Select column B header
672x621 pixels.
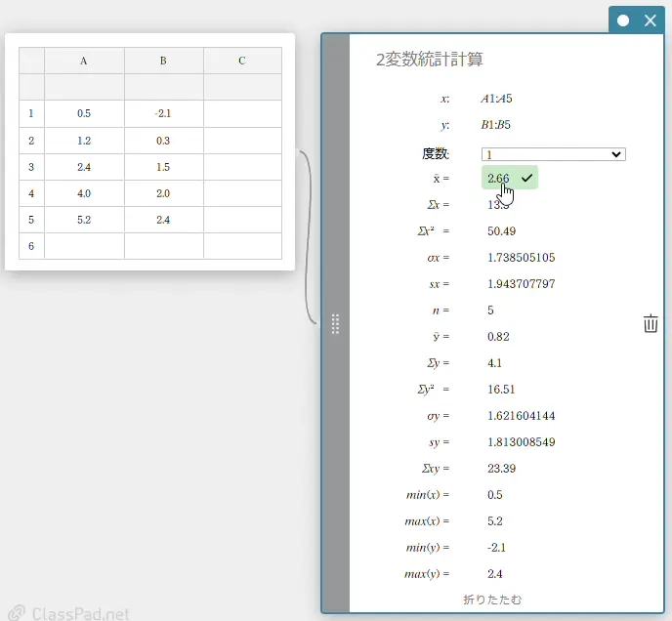(x=163, y=61)
